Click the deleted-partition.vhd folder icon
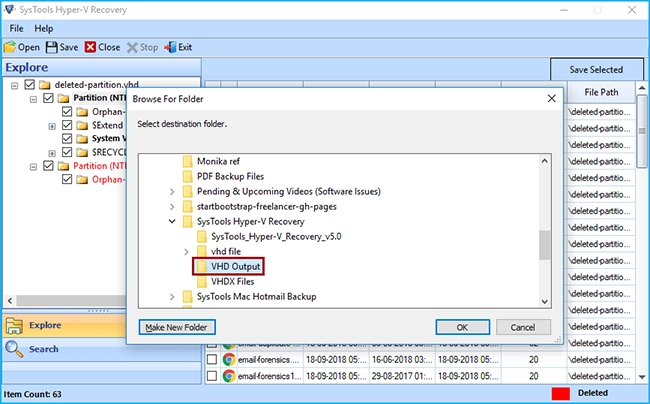 pyautogui.click(x=44, y=85)
